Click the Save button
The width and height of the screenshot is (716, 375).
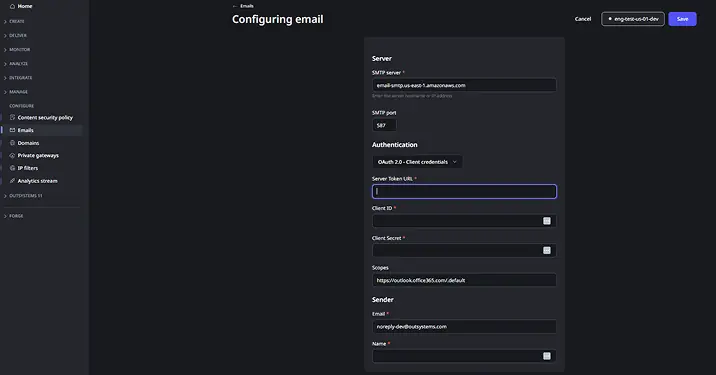click(682, 19)
